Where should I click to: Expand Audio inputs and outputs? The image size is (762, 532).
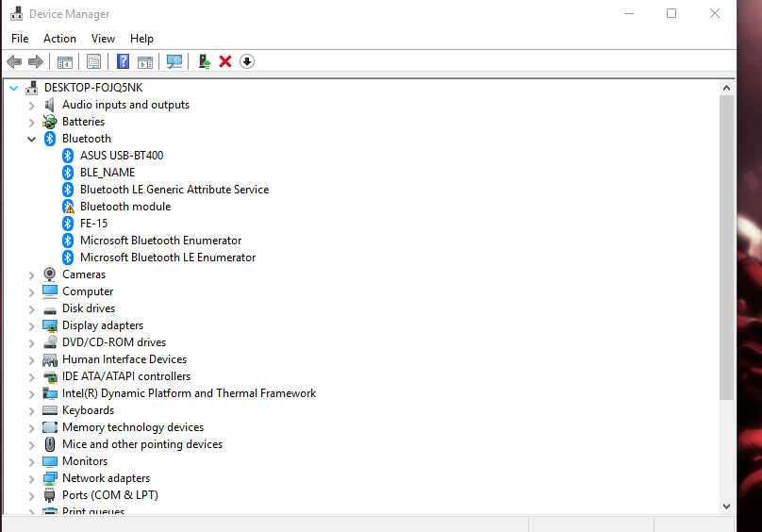click(31, 106)
